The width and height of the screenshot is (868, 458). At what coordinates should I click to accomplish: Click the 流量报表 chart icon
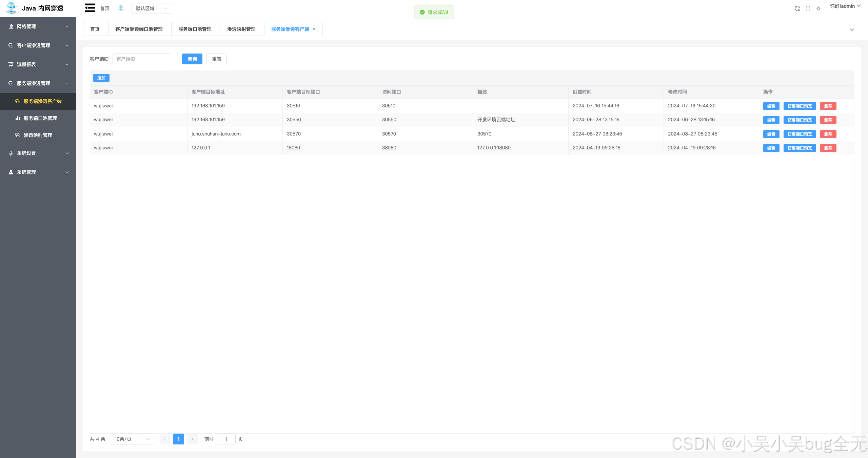(11, 64)
